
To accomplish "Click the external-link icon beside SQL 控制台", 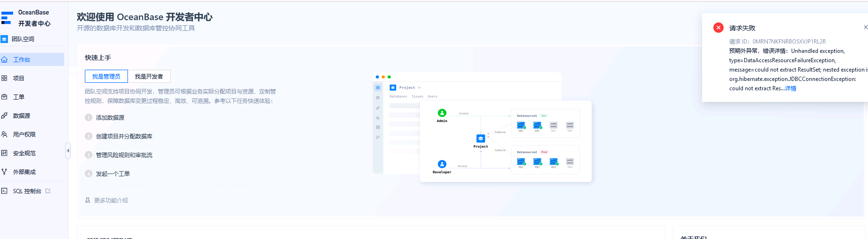I will coord(48,191).
